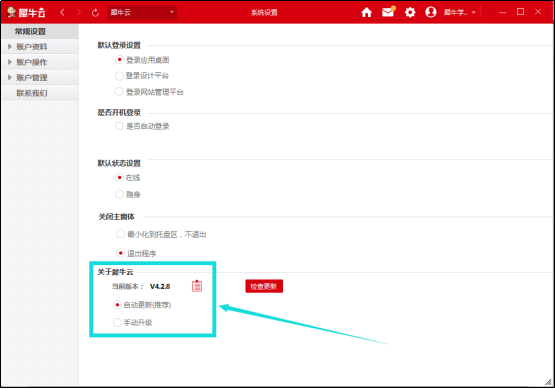Click the user avatar icon
Image resolution: width=555 pixels, height=389 pixels.
(x=431, y=12)
